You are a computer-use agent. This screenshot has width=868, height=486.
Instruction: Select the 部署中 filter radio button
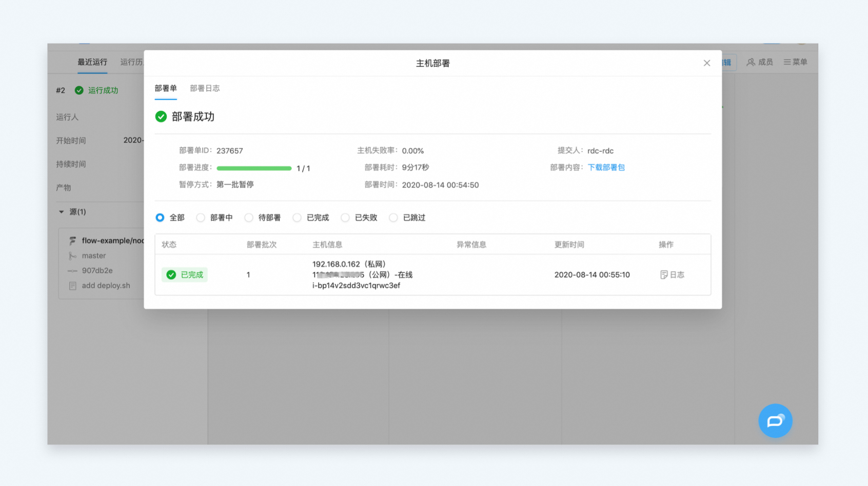(201, 217)
